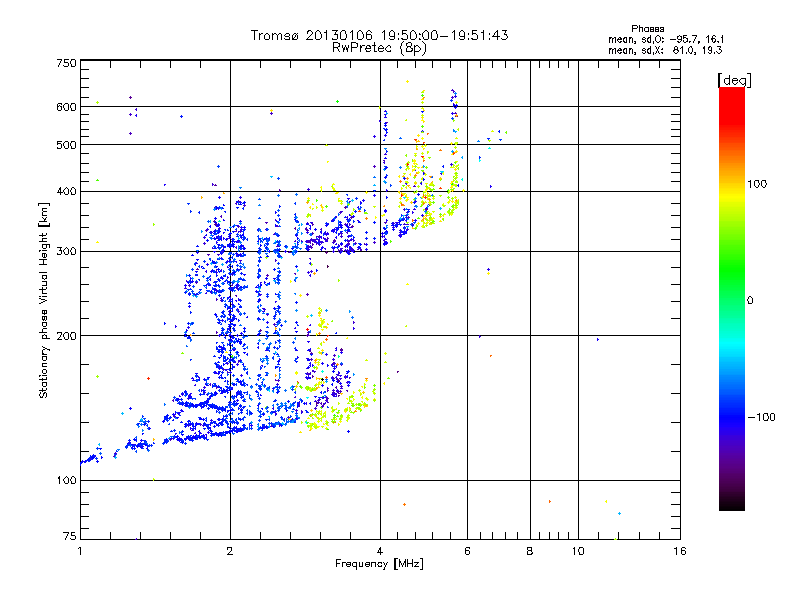Click y-axis tick label '300'
The width and height of the screenshot is (800, 600).
[66, 252]
